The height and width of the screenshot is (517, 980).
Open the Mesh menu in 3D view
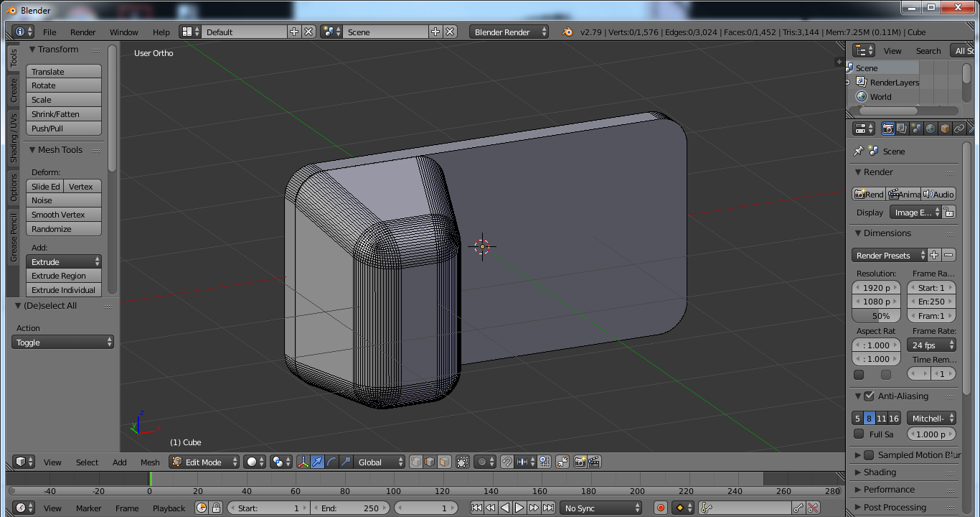(x=150, y=462)
